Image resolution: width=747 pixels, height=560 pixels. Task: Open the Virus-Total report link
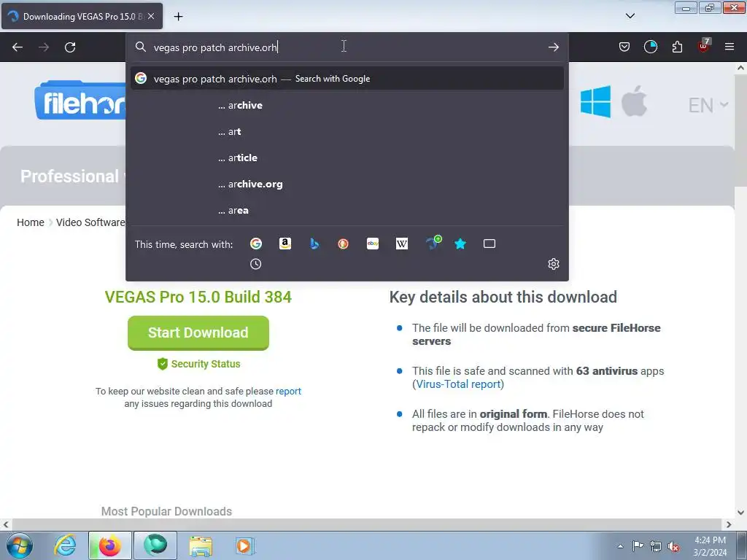[x=458, y=384]
